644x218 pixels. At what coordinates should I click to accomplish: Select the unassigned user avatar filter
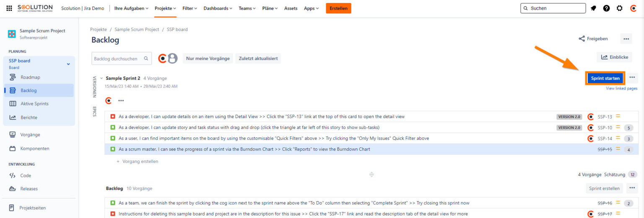click(173, 58)
